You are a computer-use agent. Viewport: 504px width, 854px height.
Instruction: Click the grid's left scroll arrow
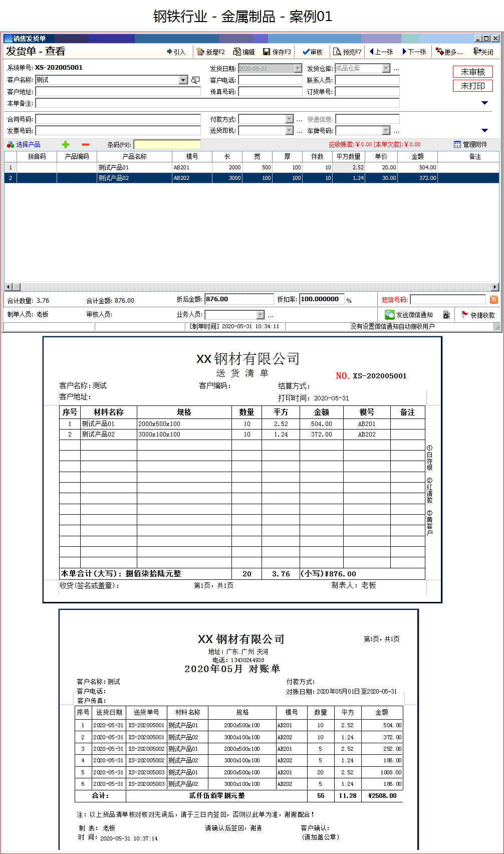coord(8,287)
